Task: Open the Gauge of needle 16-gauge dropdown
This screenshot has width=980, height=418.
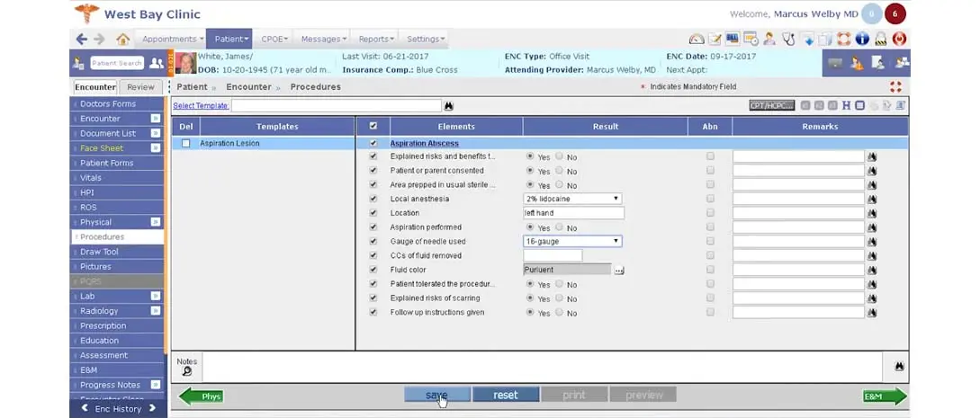Action: 571,242
